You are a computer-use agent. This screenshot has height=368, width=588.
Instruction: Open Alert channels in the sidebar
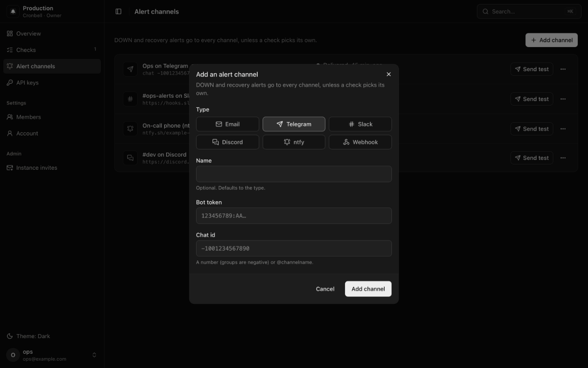tap(52, 66)
